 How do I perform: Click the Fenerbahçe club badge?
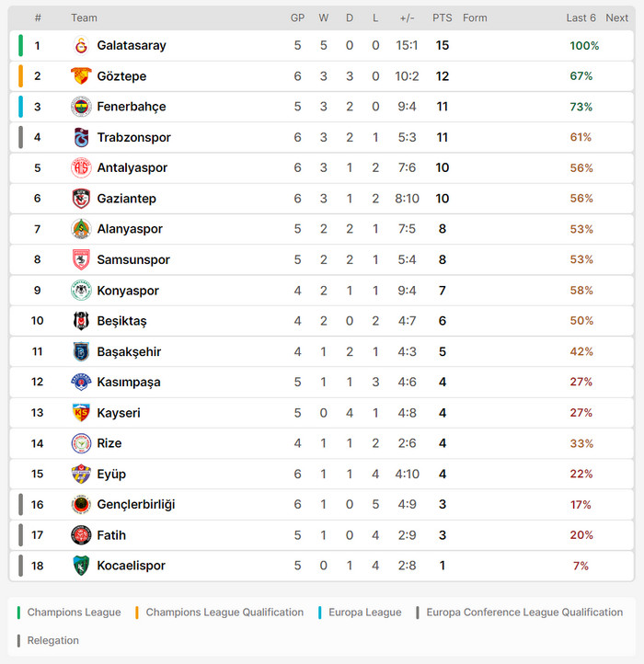click(x=81, y=107)
